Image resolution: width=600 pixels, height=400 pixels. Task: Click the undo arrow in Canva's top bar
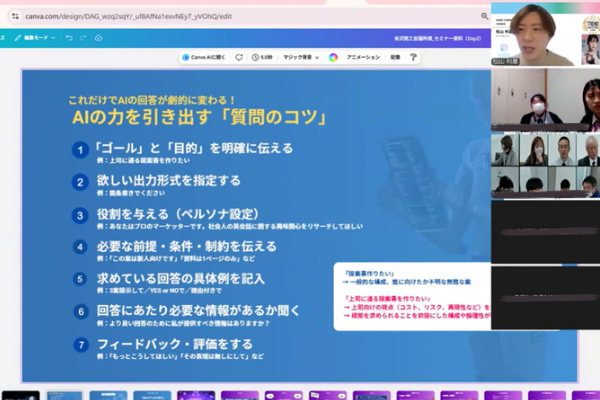(x=67, y=37)
